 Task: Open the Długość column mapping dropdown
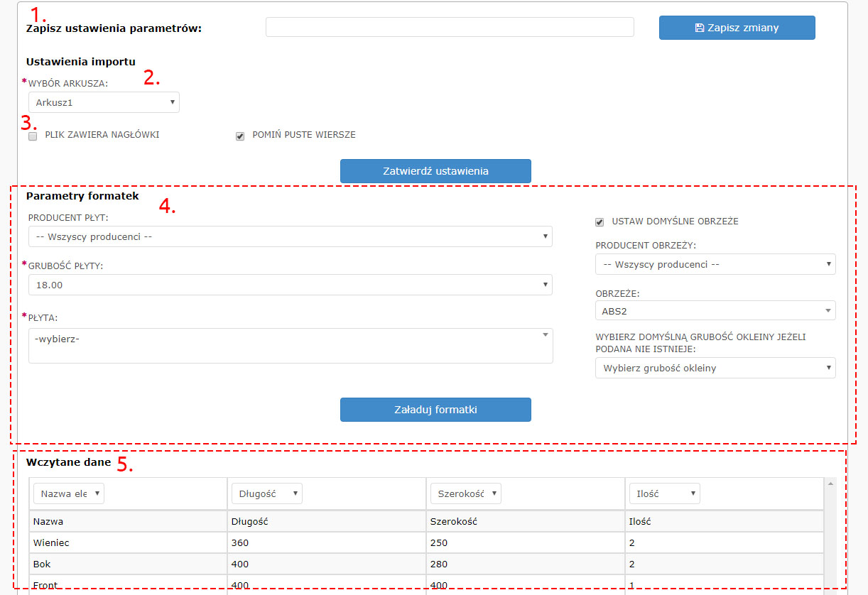(266, 493)
